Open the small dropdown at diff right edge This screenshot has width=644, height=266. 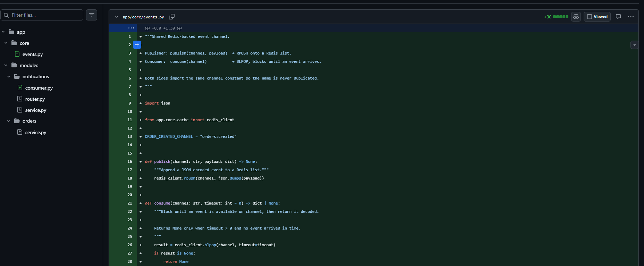click(634, 45)
